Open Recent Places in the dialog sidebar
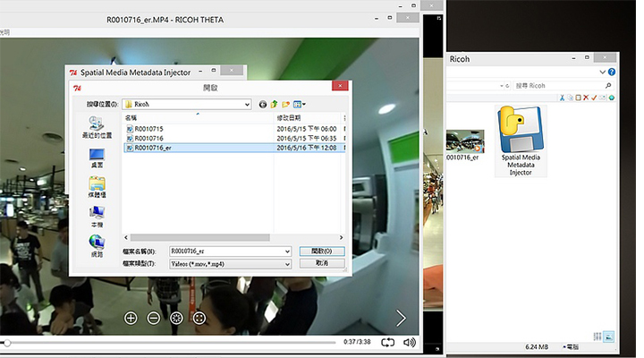 [97, 127]
